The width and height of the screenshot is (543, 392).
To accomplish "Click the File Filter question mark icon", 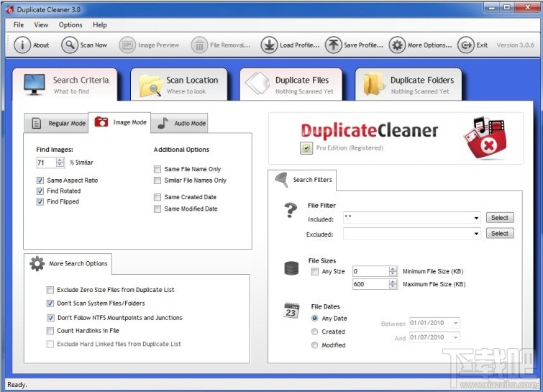I will [x=291, y=210].
